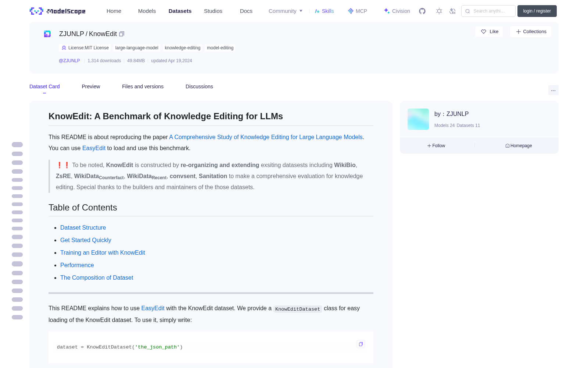The image size is (588, 368).
Task: Click the large-language-model tag
Action: tap(137, 48)
